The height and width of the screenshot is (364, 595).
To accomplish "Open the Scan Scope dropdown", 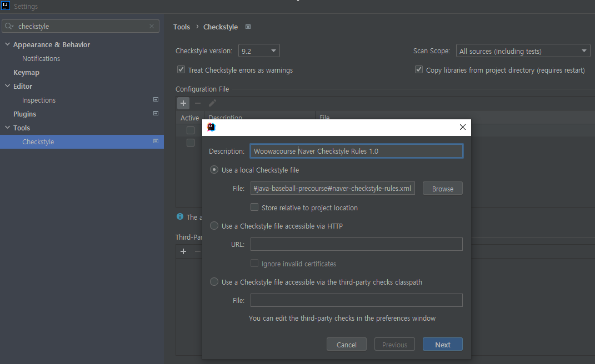I will 523,51.
